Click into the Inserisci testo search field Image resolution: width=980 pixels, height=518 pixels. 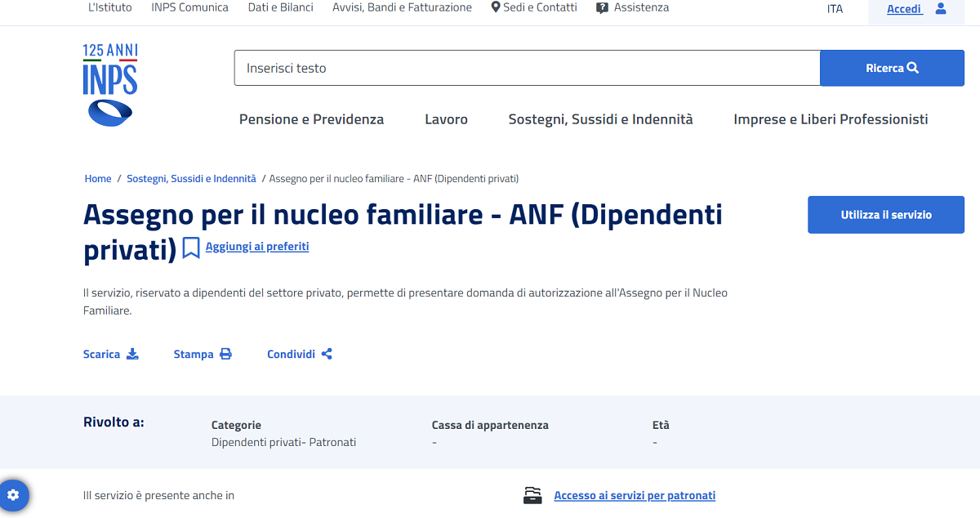click(527, 68)
